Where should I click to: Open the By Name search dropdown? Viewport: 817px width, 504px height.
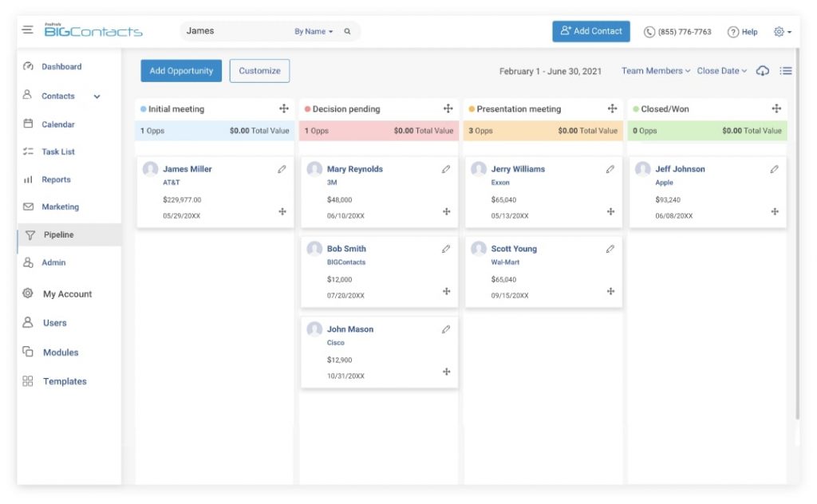click(314, 32)
